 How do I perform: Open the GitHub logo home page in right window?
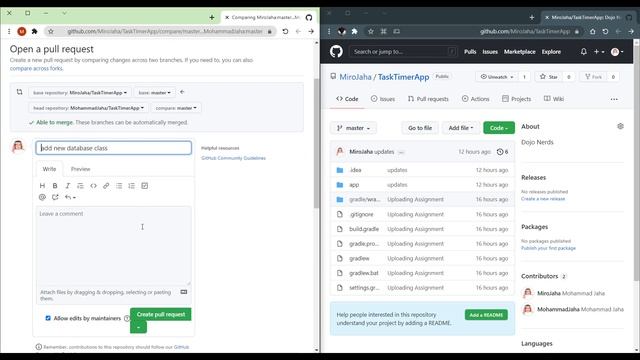336,52
